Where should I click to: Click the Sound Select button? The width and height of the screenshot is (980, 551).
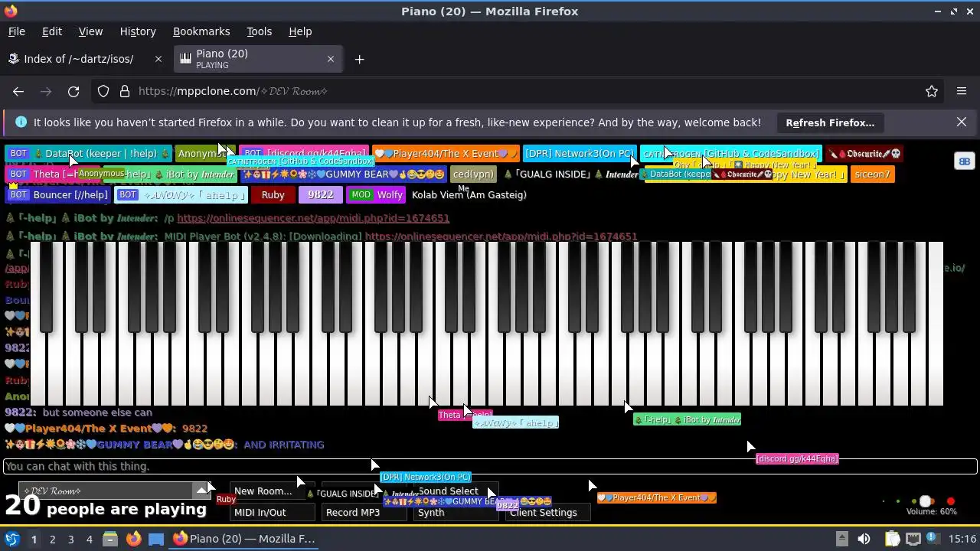456,491
